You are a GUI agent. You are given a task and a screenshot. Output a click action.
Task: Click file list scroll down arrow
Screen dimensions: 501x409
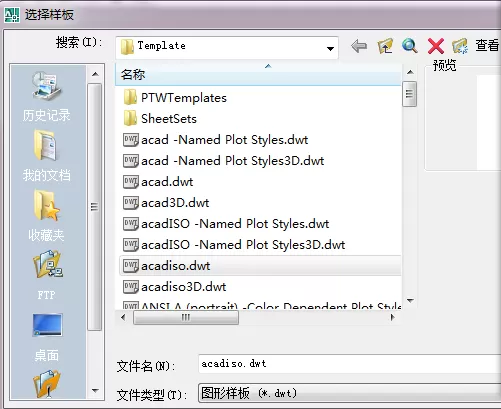(x=410, y=300)
